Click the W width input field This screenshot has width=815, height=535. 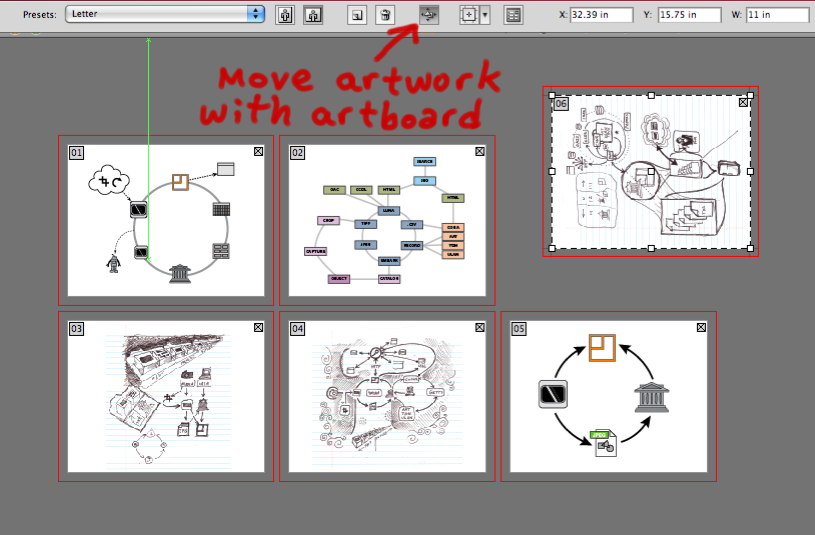(x=777, y=15)
